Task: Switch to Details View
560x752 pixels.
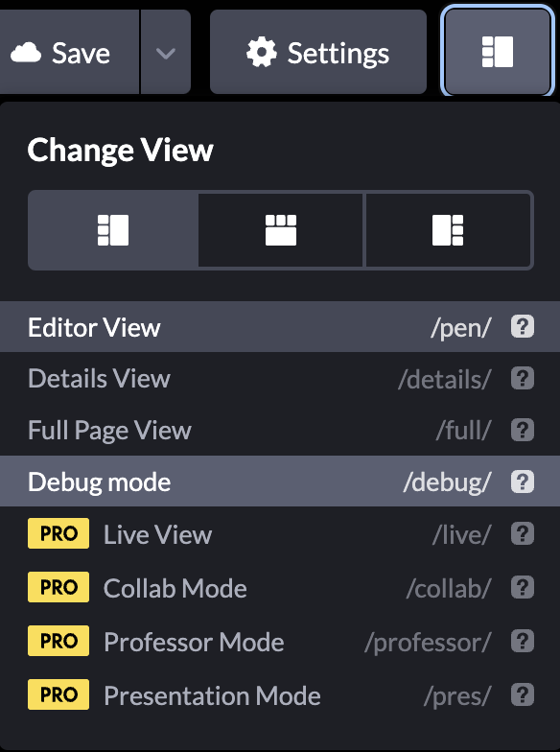Action: point(280,378)
